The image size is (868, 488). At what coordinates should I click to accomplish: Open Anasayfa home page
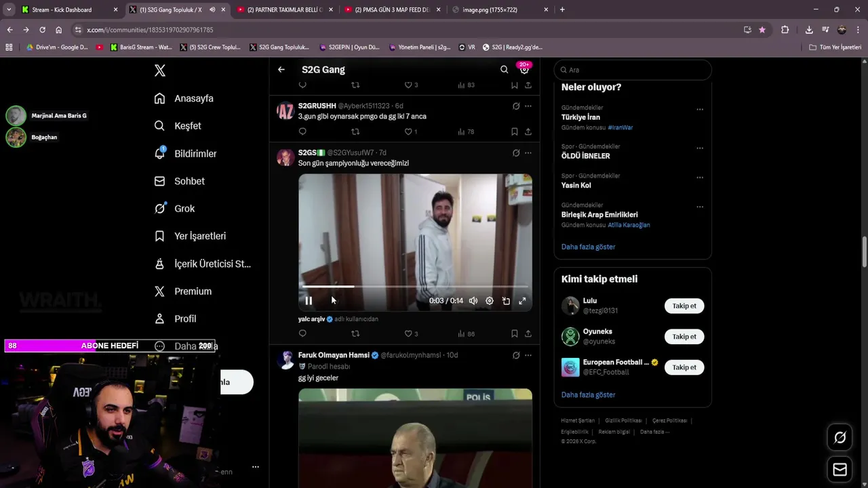click(x=184, y=98)
